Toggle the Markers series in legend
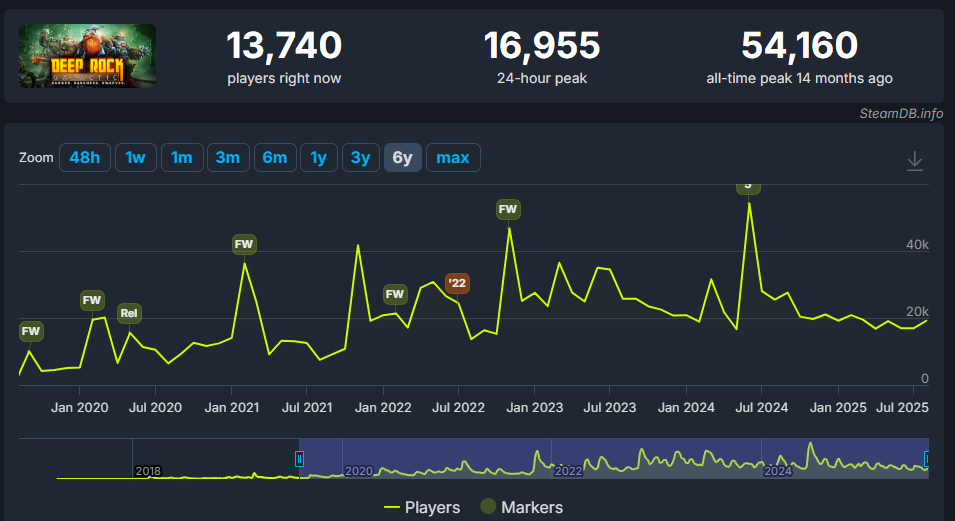 click(x=521, y=507)
